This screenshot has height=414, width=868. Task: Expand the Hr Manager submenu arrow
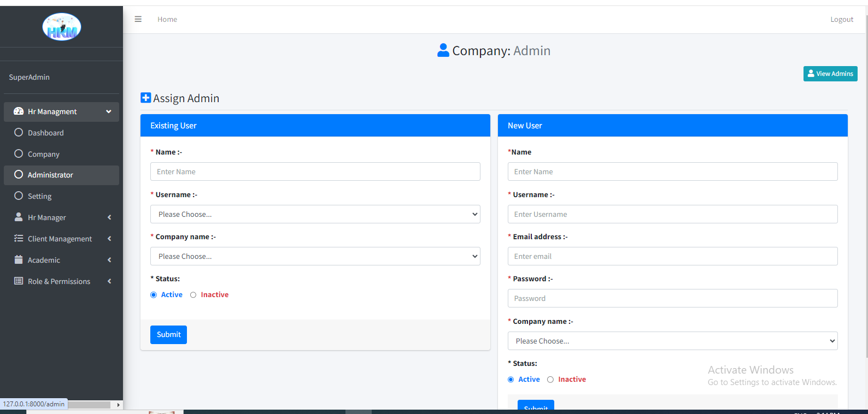pos(109,217)
